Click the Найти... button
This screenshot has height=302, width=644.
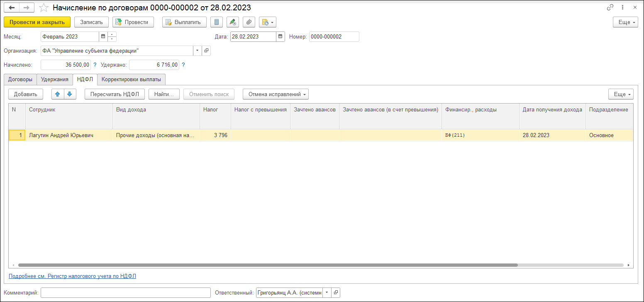[163, 94]
